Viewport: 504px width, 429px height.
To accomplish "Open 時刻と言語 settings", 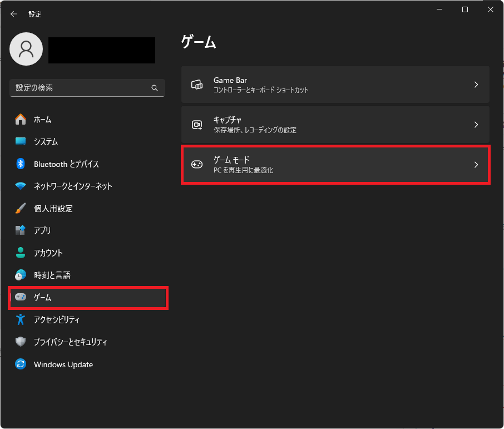I will 52,275.
